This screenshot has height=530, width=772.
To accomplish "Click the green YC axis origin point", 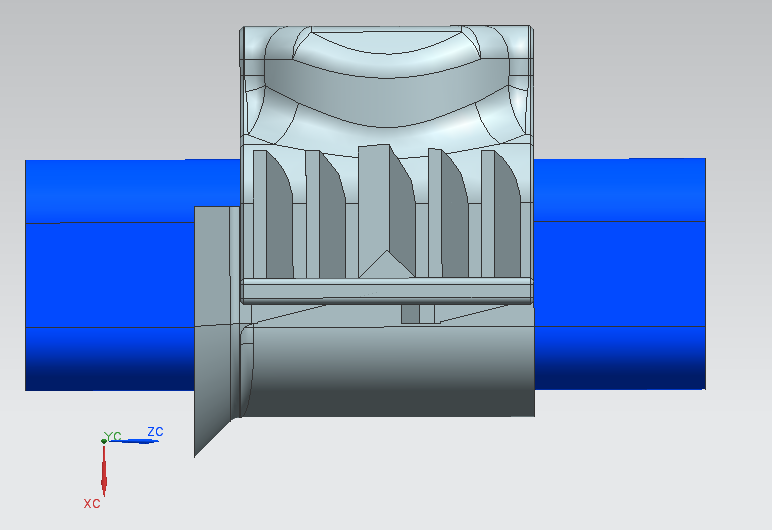I will coord(104,441).
